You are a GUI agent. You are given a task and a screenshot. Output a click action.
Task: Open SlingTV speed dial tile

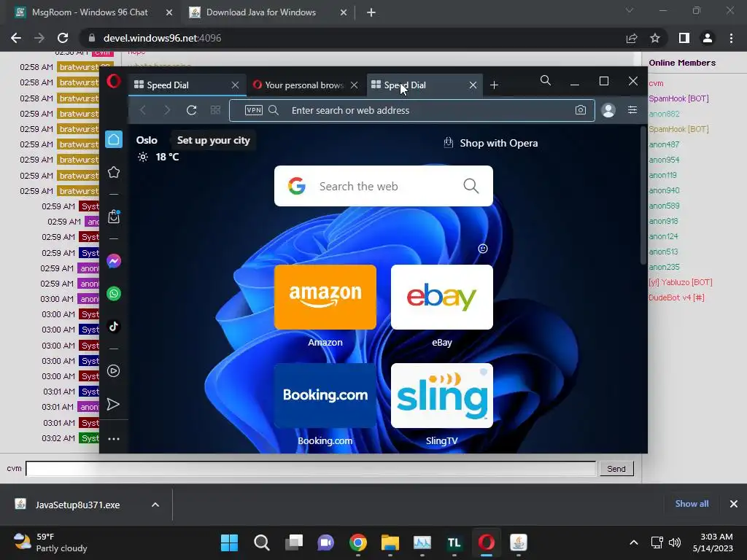point(441,396)
